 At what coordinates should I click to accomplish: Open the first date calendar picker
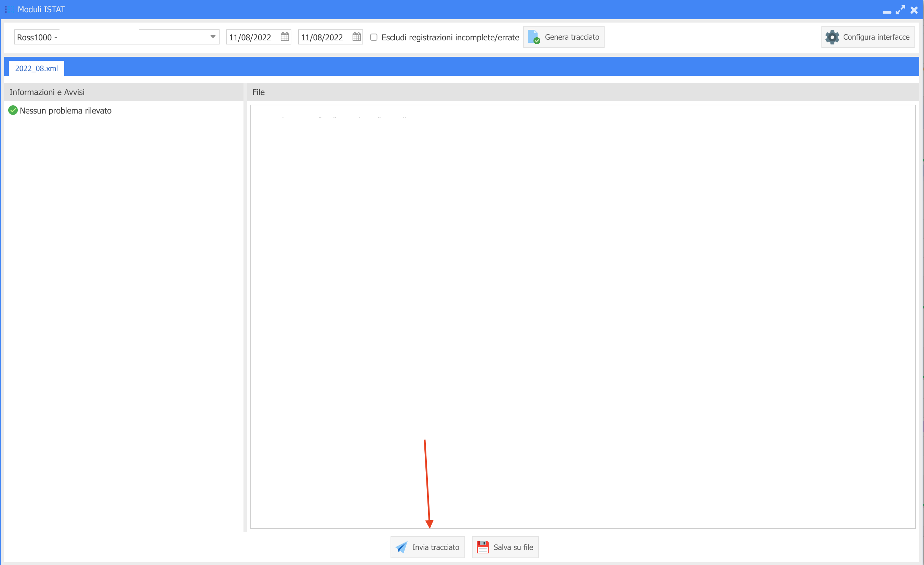tap(285, 37)
